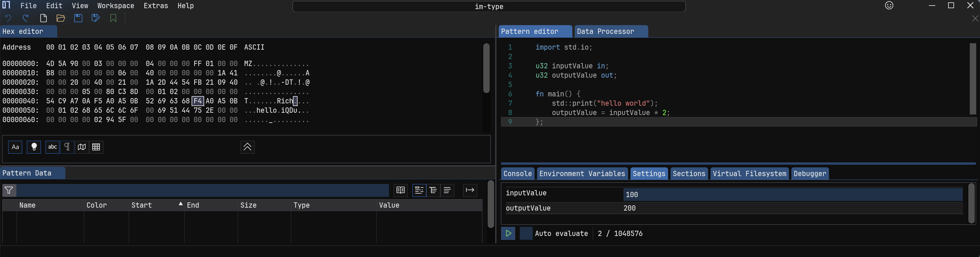Enable the Auto evaluate checkbox

coord(526,233)
